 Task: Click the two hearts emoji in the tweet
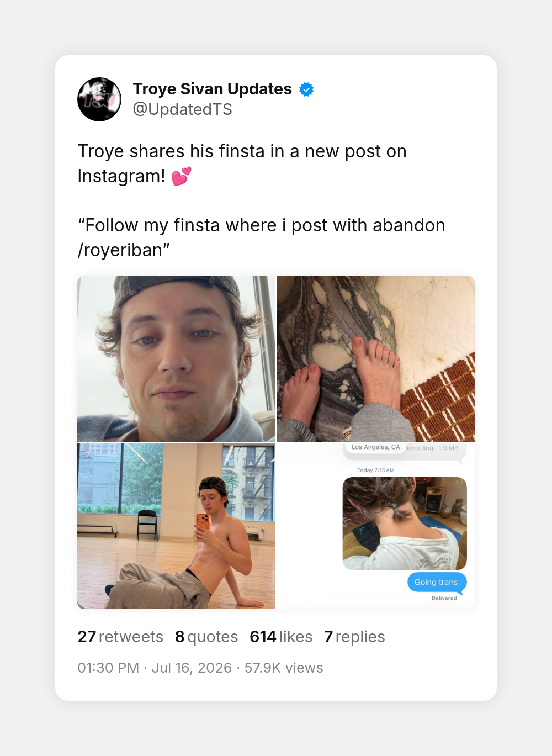pyautogui.click(x=182, y=176)
